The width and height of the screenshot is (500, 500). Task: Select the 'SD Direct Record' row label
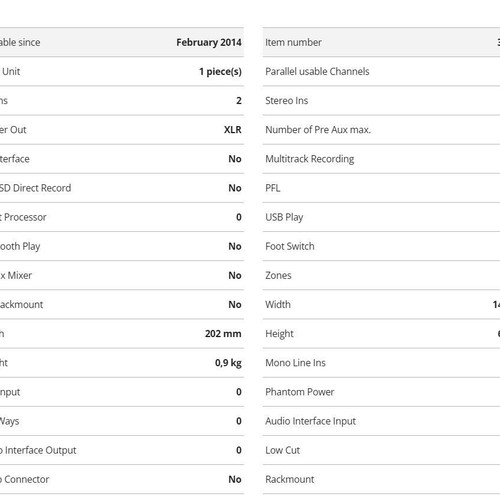(x=35, y=188)
